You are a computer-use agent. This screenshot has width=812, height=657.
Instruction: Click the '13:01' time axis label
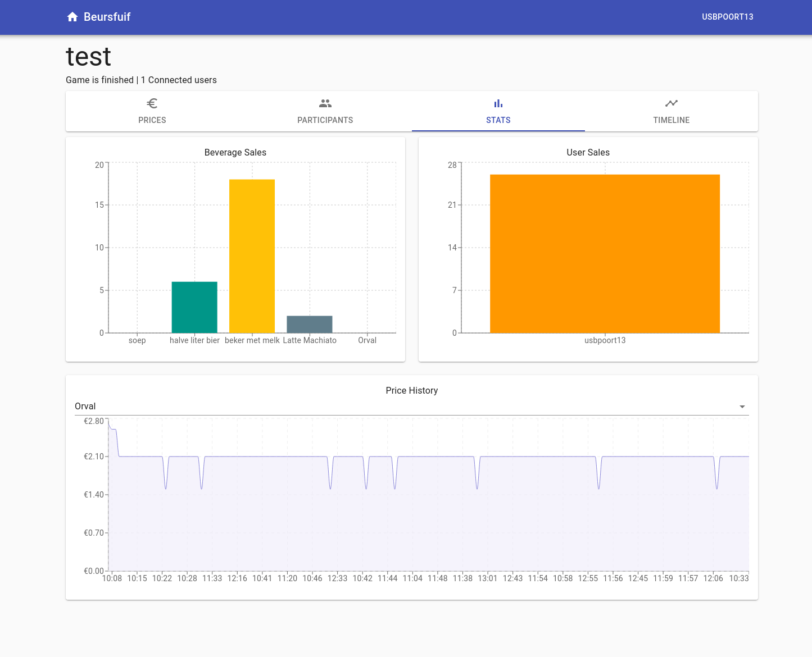tap(488, 578)
